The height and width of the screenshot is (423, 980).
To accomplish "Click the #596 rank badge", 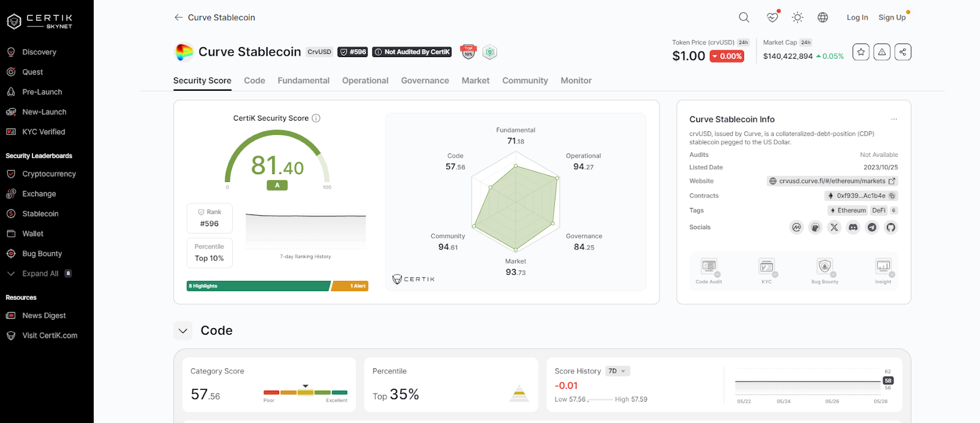I will [x=353, y=52].
